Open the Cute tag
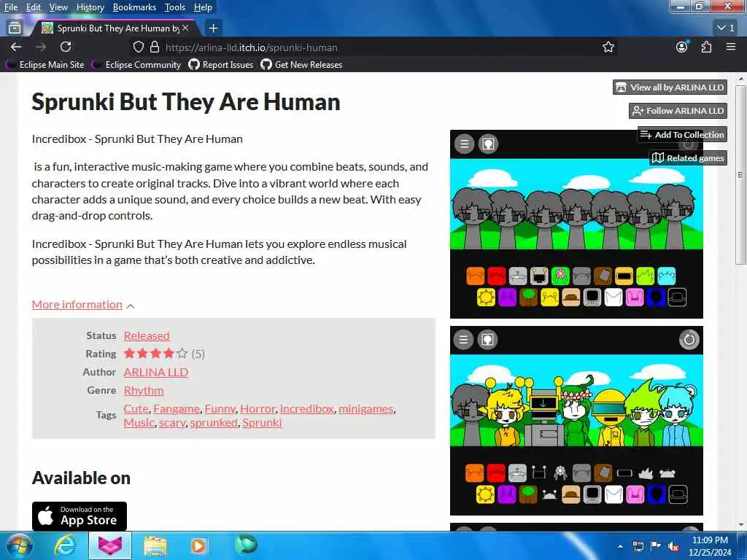 pyautogui.click(x=136, y=408)
